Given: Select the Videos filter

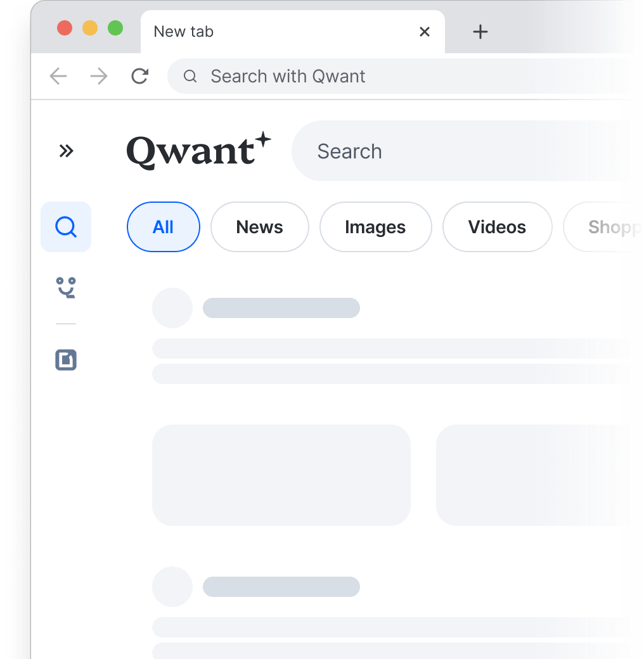Looking at the screenshot, I should click(x=497, y=227).
